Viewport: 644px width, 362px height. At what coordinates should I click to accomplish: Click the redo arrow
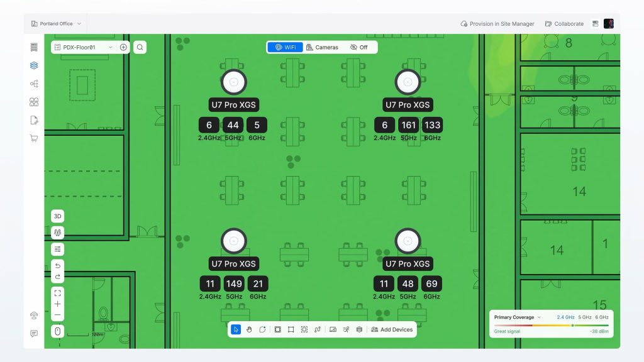57,277
